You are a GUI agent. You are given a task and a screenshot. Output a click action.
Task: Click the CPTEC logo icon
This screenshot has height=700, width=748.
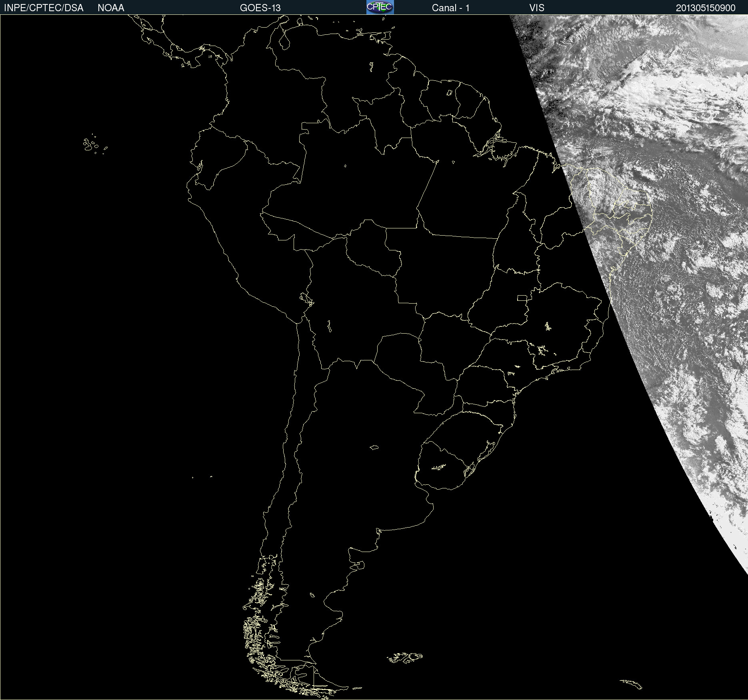pos(380,7)
